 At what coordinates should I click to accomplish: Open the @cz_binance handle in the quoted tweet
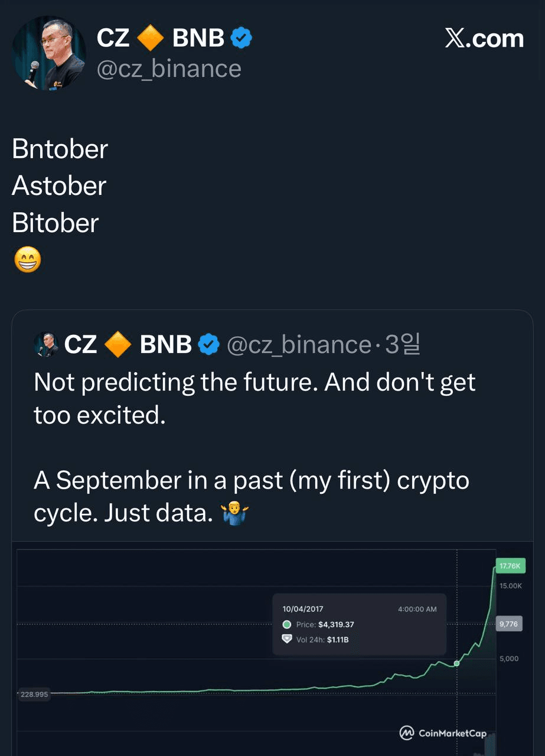299,344
